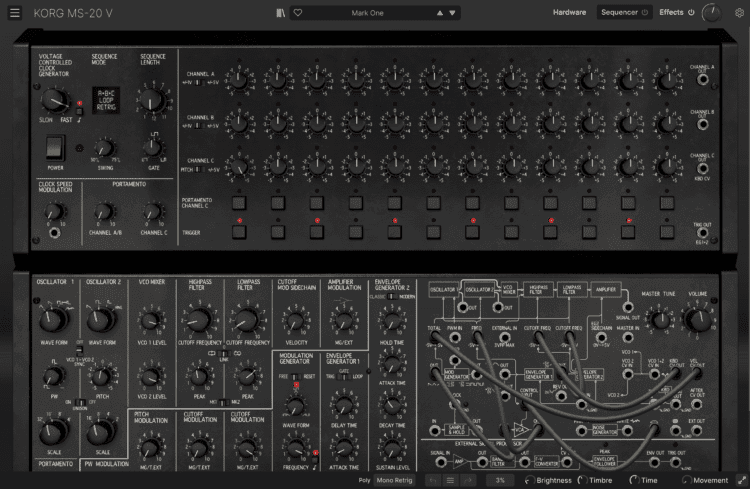The height and width of the screenshot is (489, 750).
Task: Undo the last edit in bottom bar
Action: tap(433, 480)
